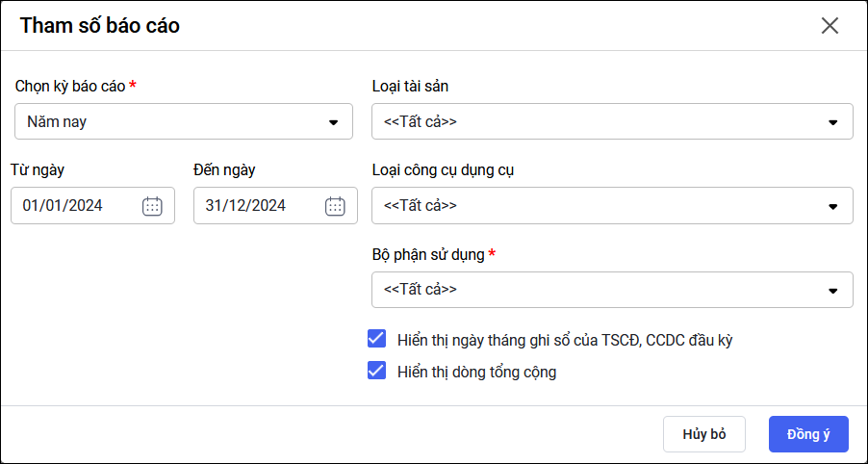Click the arrow icon in Chọn kỳ báo cáo
The height and width of the screenshot is (464, 868).
[x=334, y=122]
